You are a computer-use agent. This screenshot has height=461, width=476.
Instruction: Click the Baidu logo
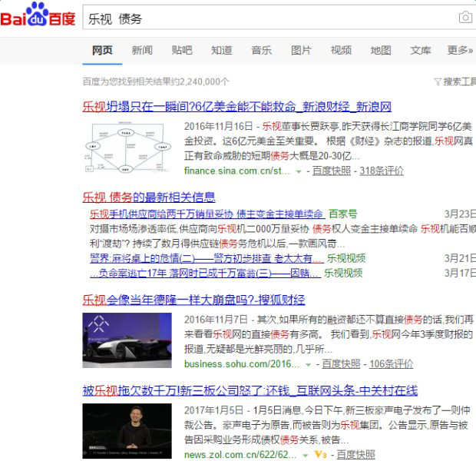click(38, 15)
